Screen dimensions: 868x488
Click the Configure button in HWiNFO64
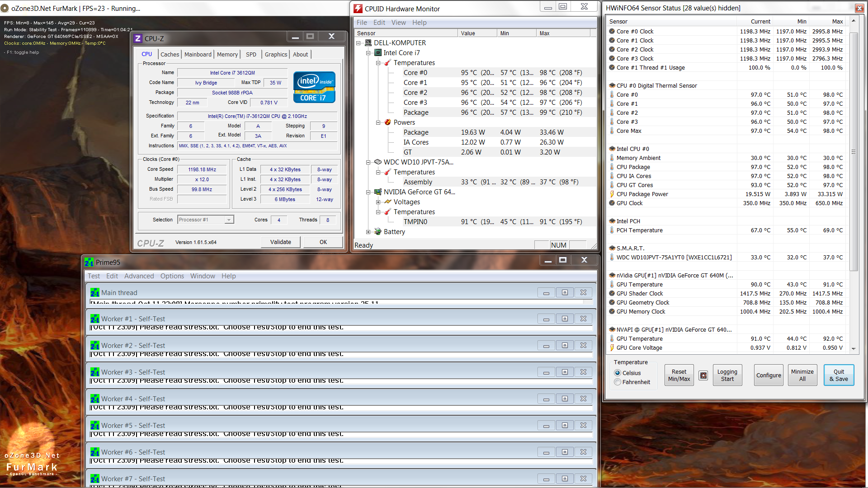pos(769,375)
